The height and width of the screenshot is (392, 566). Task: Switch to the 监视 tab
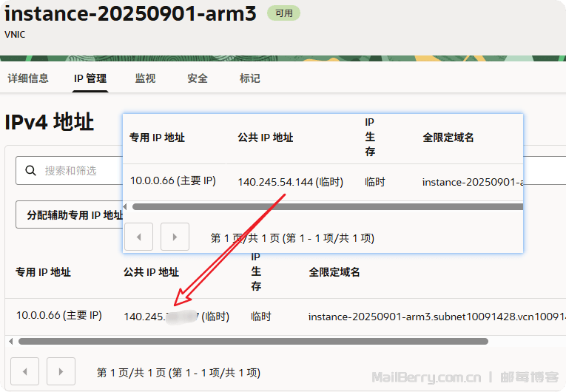(145, 78)
